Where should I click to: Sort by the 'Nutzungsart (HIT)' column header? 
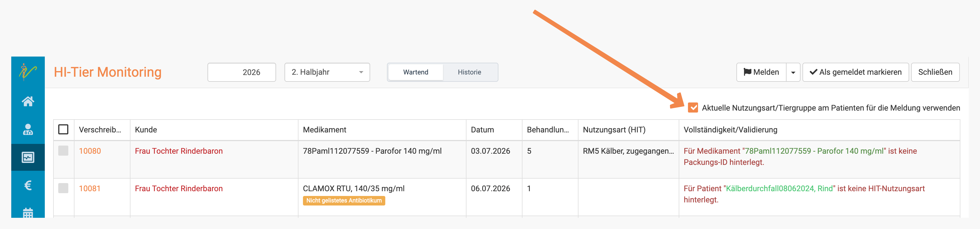tap(628, 130)
